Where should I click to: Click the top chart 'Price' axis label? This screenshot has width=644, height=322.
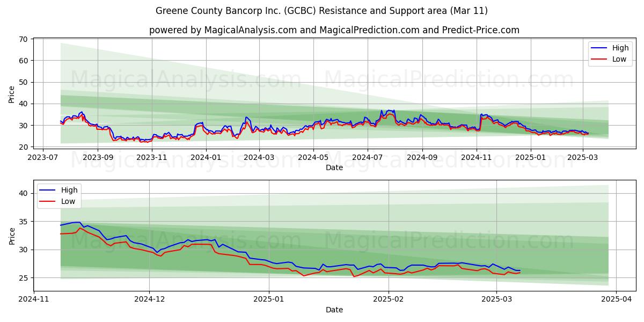click(x=12, y=93)
